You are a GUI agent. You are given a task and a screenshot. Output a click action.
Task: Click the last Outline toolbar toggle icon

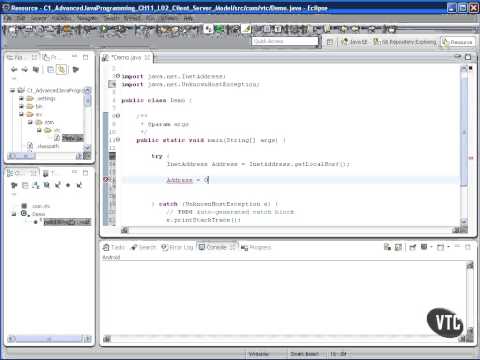point(79,185)
